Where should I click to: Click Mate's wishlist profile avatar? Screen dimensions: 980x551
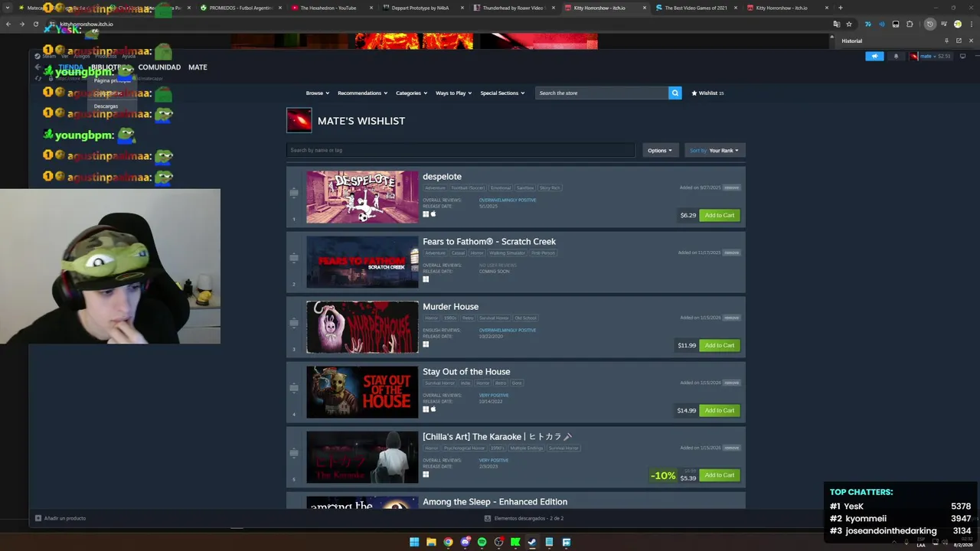point(299,120)
